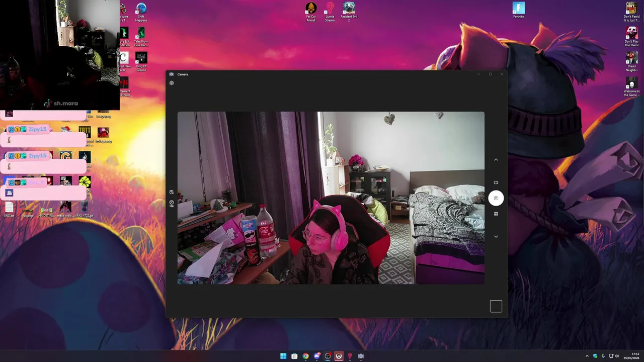Switch to barcode scanner mode in Camera
This screenshot has height=362, width=644.
click(496, 214)
